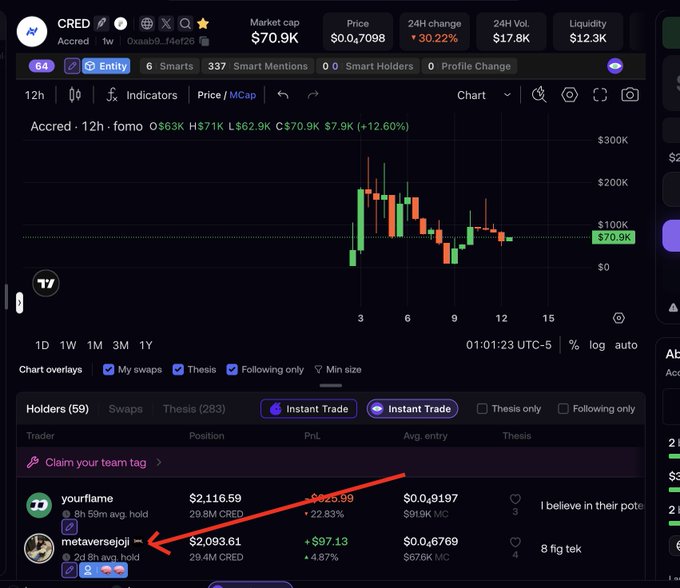Switch chart to MCap mode

[242, 95]
